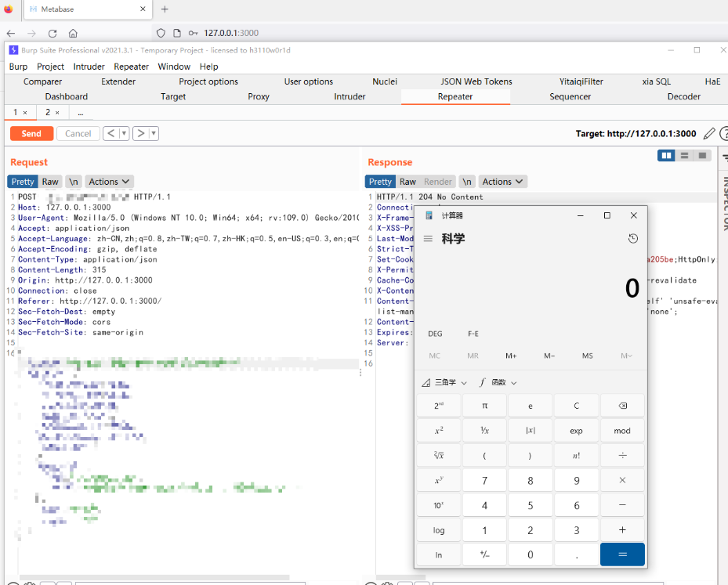
Task: Open the response Actions dropdown
Action: 503,182
